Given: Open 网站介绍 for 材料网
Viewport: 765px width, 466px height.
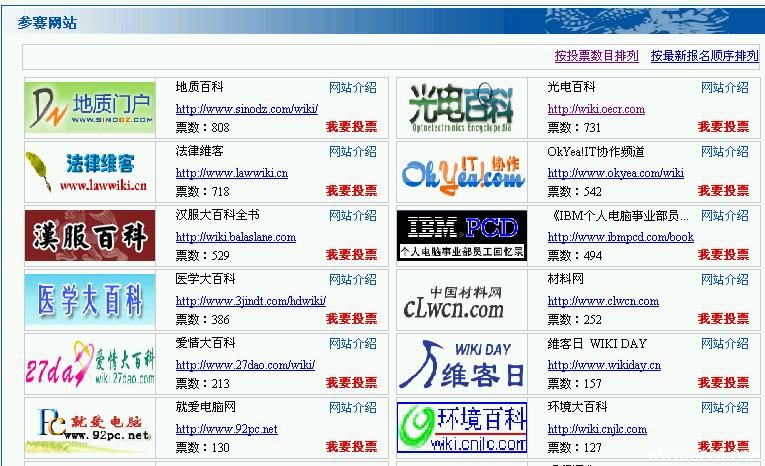Looking at the screenshot, I should [725, 280].
